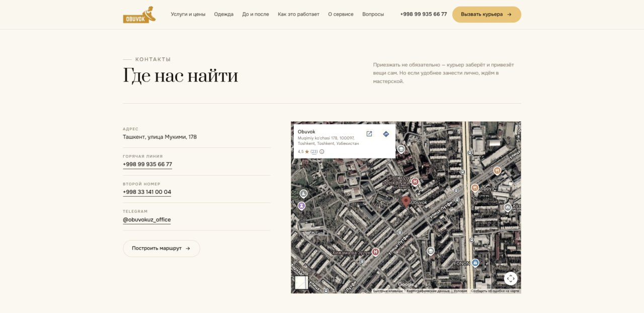Viewport: 644px width, 313px height.
Task: Click the 25-Oilaviy Poliklinika hospital marker
Action: [415, 182]
